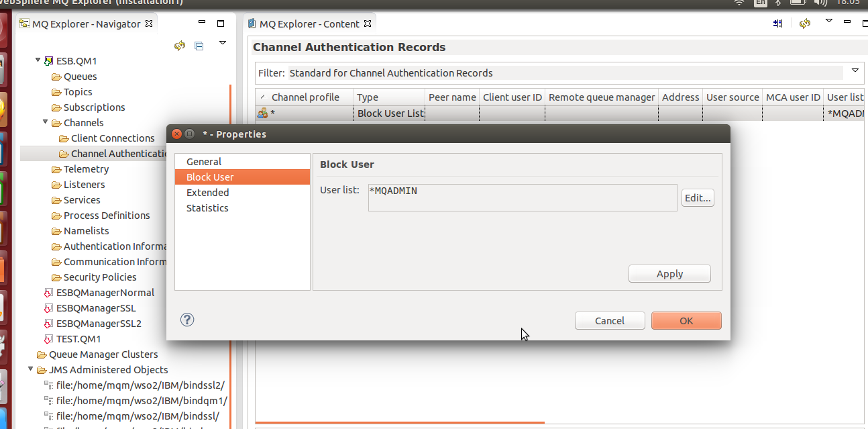Confirm properties with the OK button
This screenshot has height=429, width=868.
coord(686,321)
